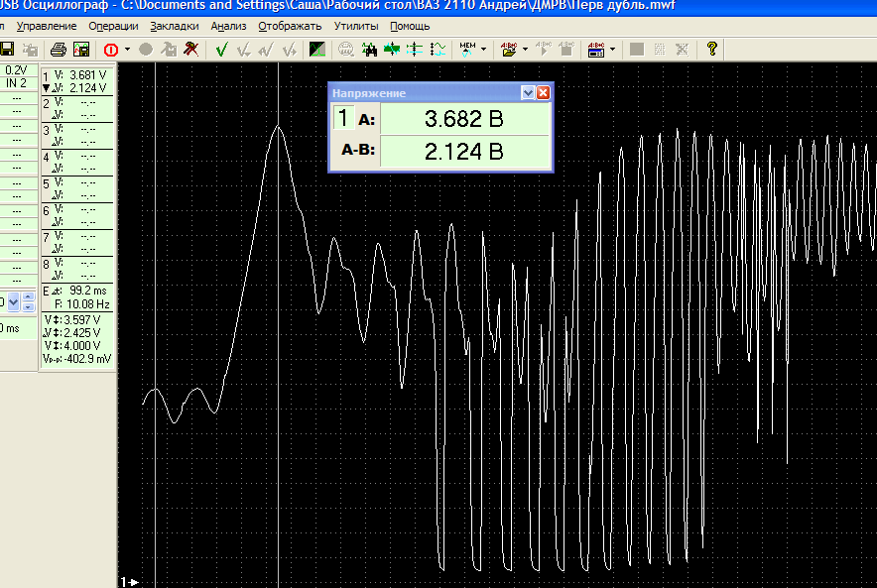Screen dimensions: 877x588
Task: Click the A:B+C open folder icon
Action: (509, 50)
